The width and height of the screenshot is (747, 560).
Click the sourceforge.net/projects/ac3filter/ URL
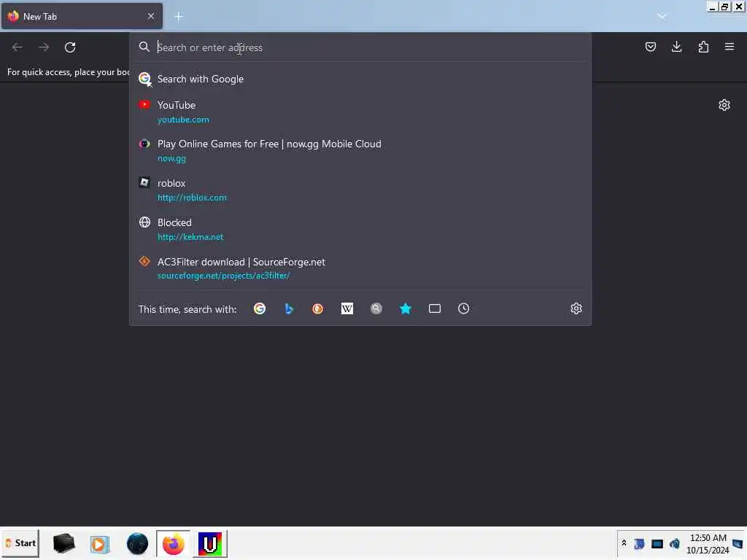pyautogui.click(x=223, y=276)
